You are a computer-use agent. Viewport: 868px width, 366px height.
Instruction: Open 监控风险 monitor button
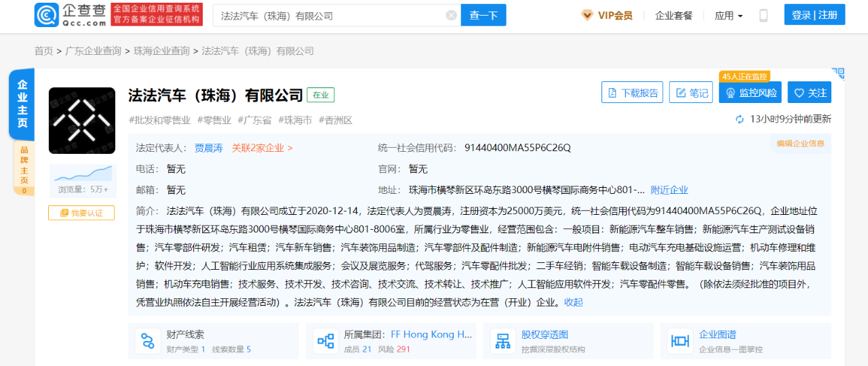click(750, 93)
